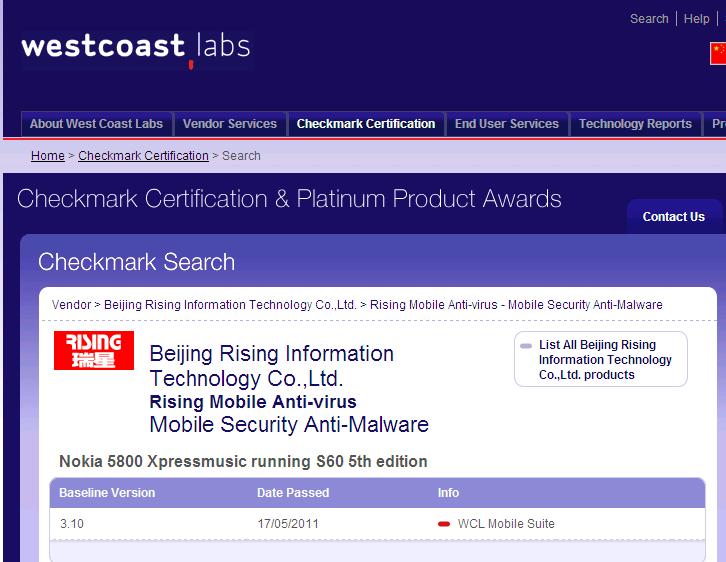
Task: Open the WCL Mobile Suite info link
Action: point(506,524)
